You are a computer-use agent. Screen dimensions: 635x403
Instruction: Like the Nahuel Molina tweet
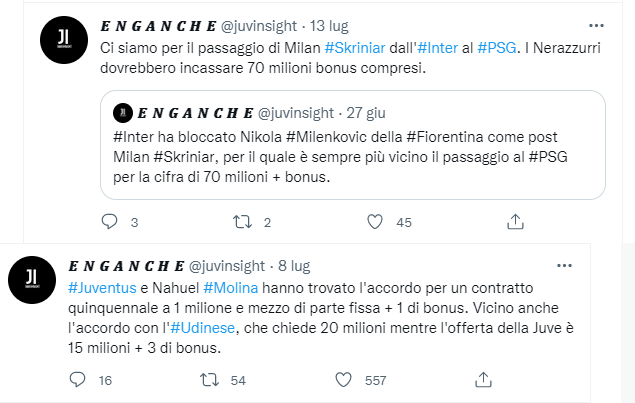pyautogui.click(x=343, y=380)
